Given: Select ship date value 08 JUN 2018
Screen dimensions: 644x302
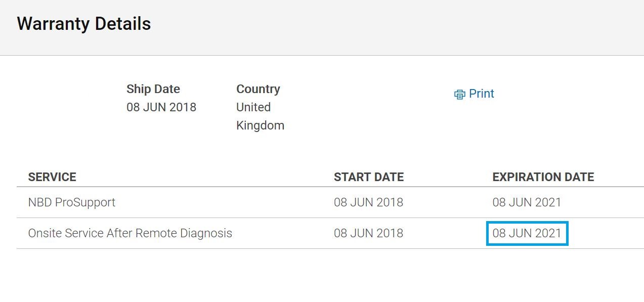Looking at the screenshot, I should [x=161, y=107].
